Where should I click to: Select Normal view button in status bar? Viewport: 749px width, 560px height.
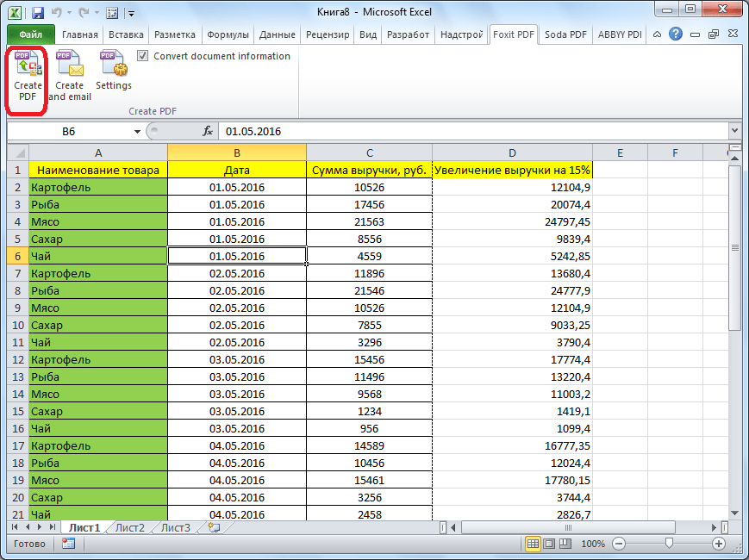[x=534, y=544]
